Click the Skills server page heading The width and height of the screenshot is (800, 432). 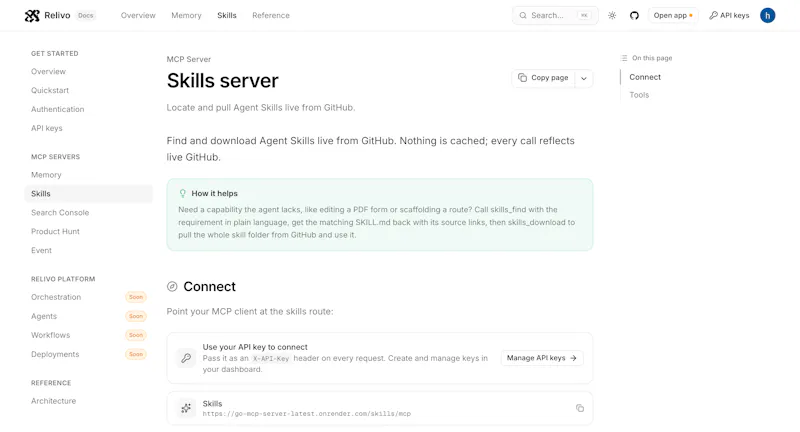(222, 81)
